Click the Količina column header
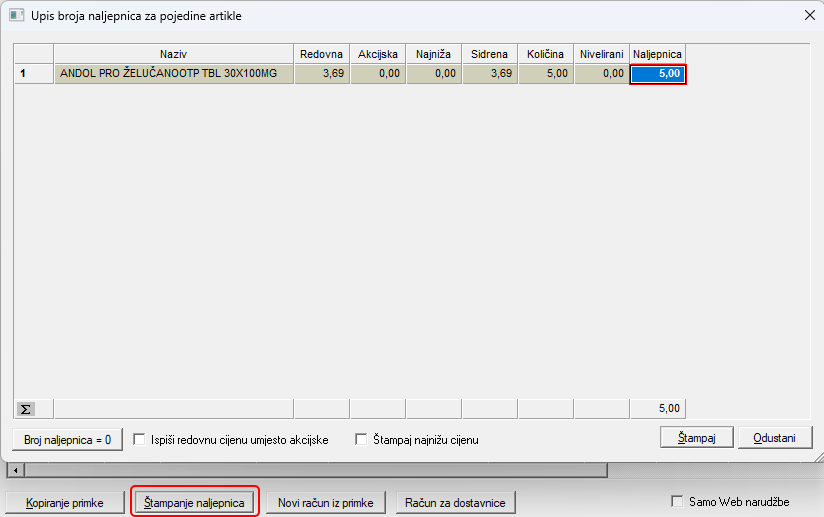This screenshot has width=824, height=517. [545, 54]
